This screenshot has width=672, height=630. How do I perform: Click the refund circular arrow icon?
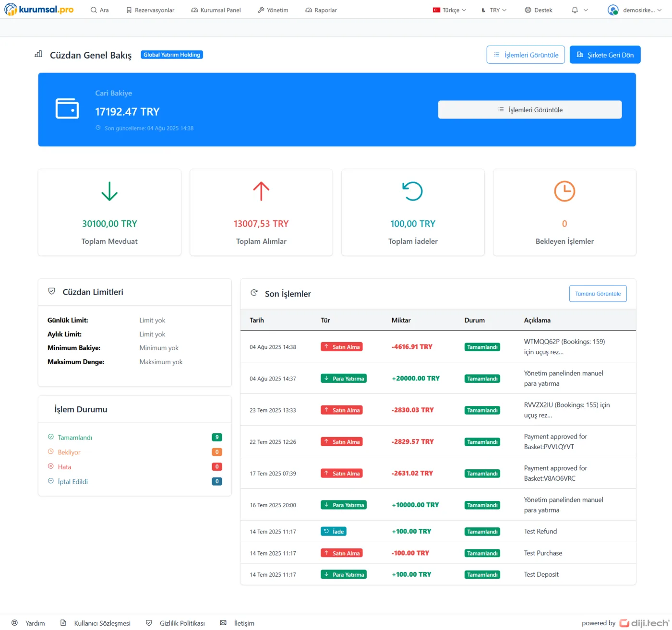412,191
